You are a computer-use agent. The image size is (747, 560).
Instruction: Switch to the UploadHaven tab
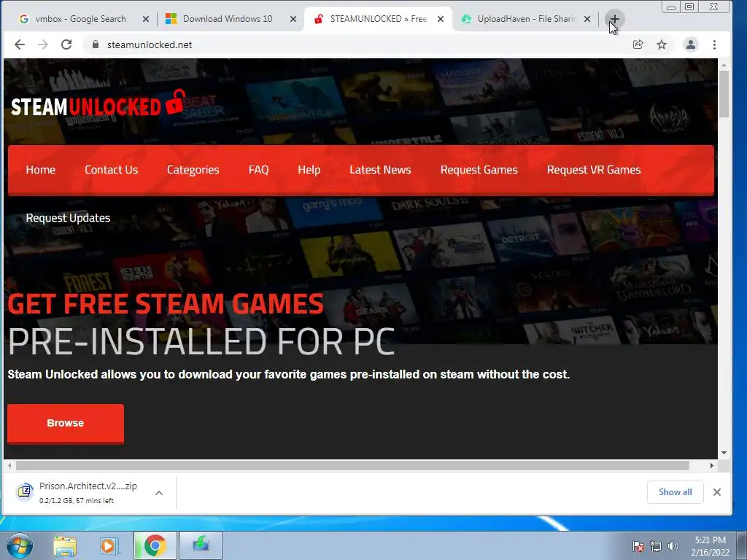pyautogui.click(x=527, y=19)
